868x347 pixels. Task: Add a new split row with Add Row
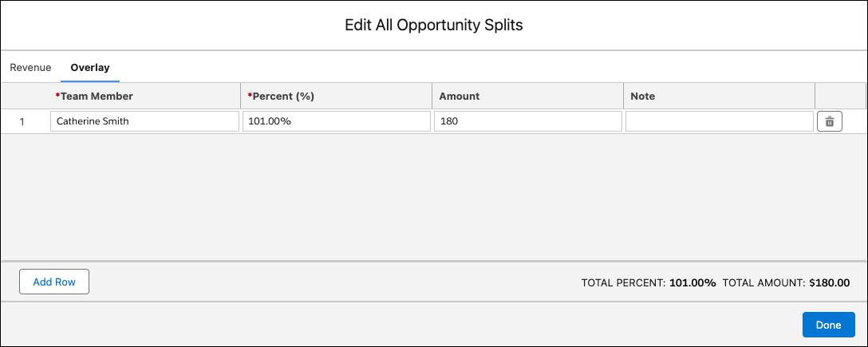[x=54, y=282]
